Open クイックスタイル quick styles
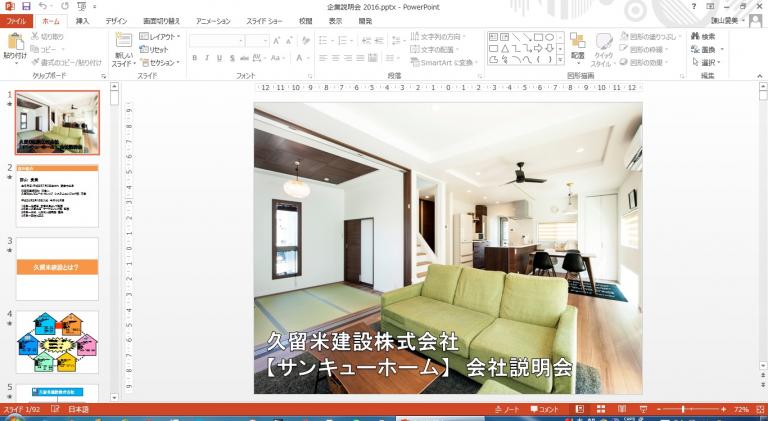This screenshot has height=421, width=768. click(x=603, y=50)
